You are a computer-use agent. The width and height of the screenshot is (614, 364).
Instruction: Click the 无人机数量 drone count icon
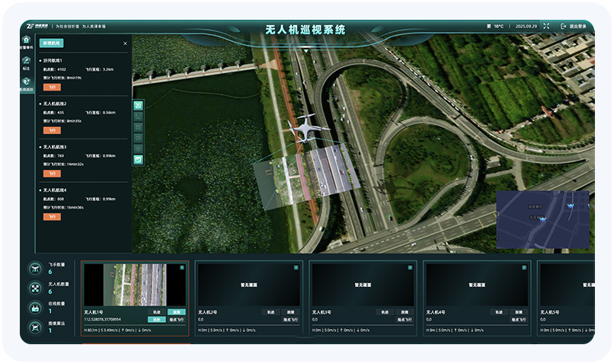[x=35, y=289]
